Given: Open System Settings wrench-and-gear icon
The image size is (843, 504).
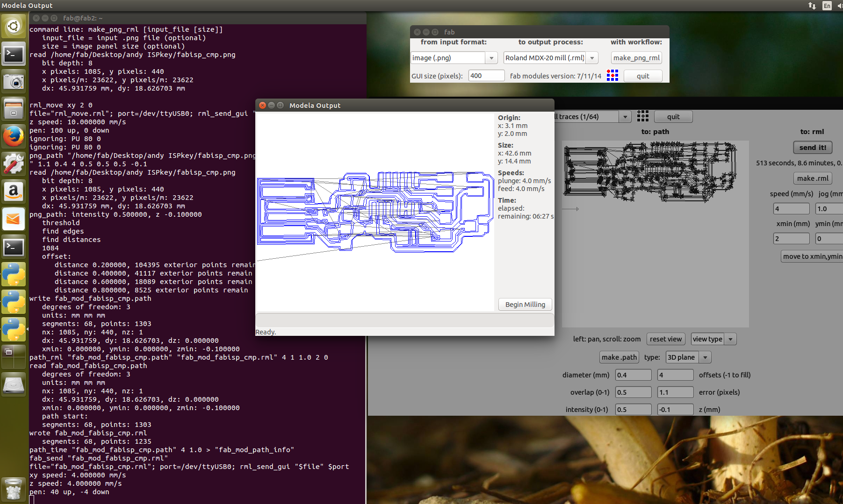Looking at the screenshot, I should coord(14,164).
